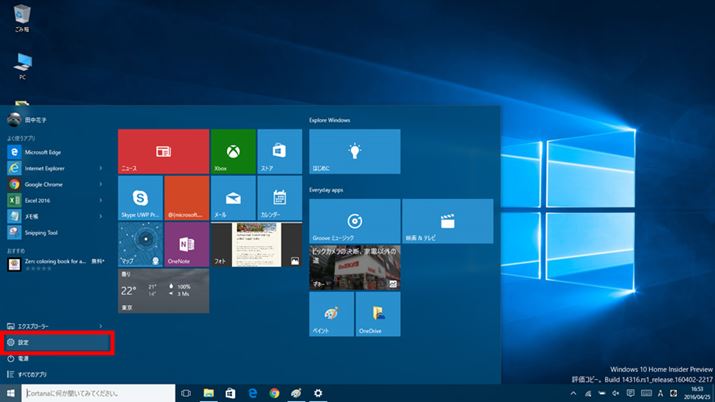Screen dimensions: 715x402
Task: Expand the Internet Explorer jump list arrow
Action: tap(101, 168)
